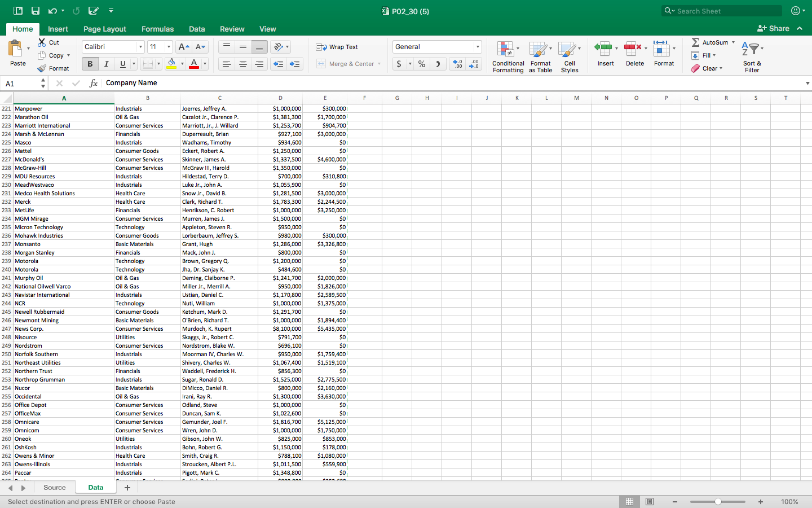Increase font size with the larger A icon
812x508 pixels.
coord(183,47)
